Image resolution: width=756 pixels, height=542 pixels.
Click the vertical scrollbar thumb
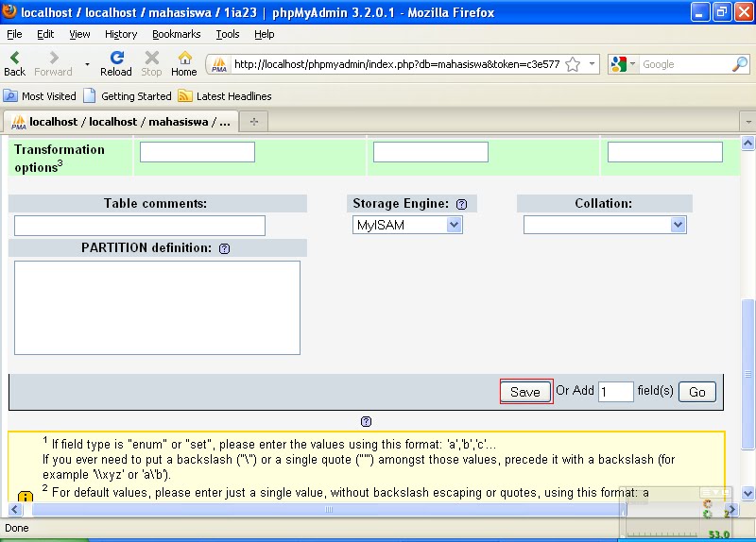click(x=747, y=374)
